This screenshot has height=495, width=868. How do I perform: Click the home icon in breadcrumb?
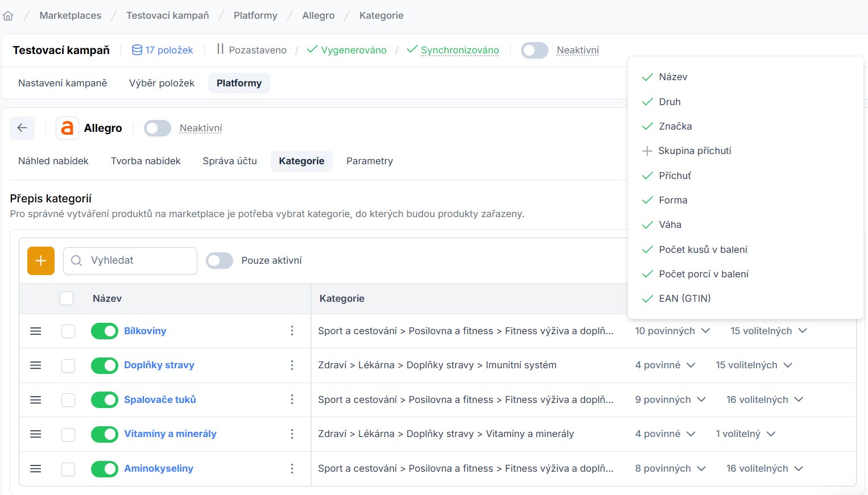tap(8, 16)
